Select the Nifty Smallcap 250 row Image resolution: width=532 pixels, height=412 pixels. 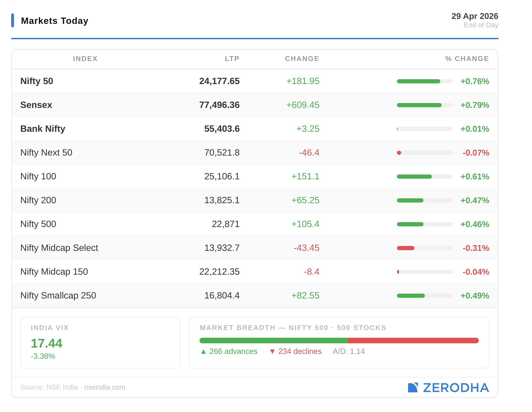58,295
